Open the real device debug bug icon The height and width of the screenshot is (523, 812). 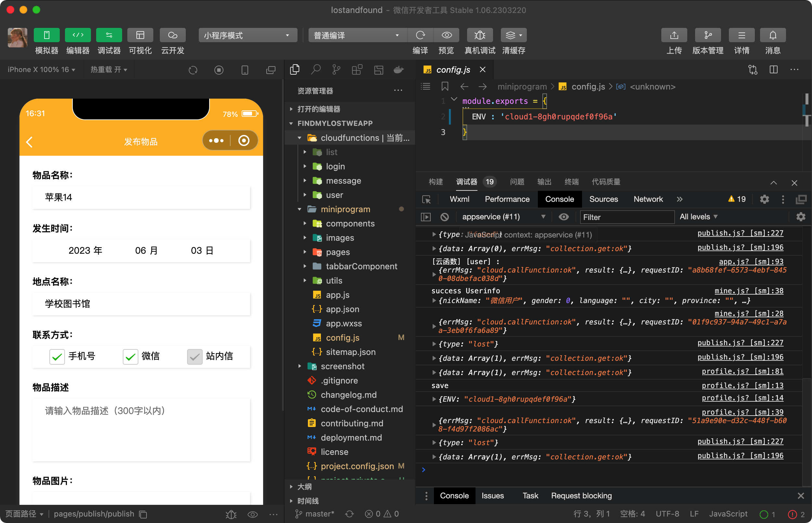[480, 35]
